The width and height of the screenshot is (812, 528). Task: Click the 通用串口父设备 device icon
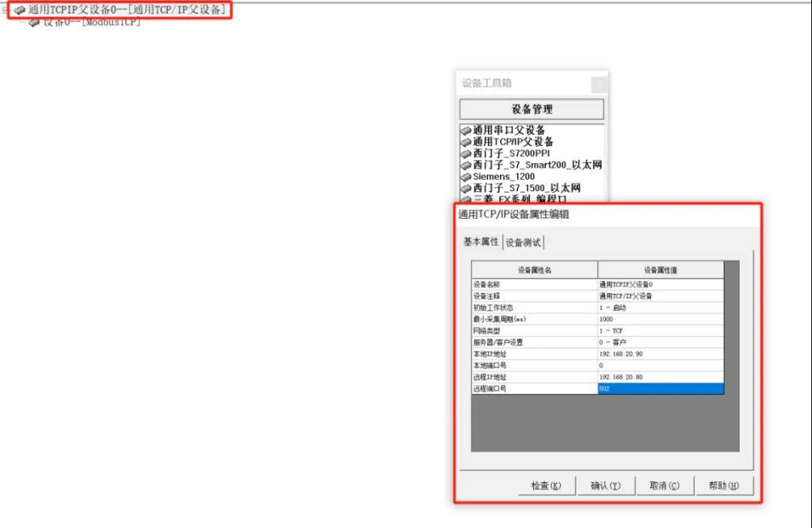click(465, 131)
